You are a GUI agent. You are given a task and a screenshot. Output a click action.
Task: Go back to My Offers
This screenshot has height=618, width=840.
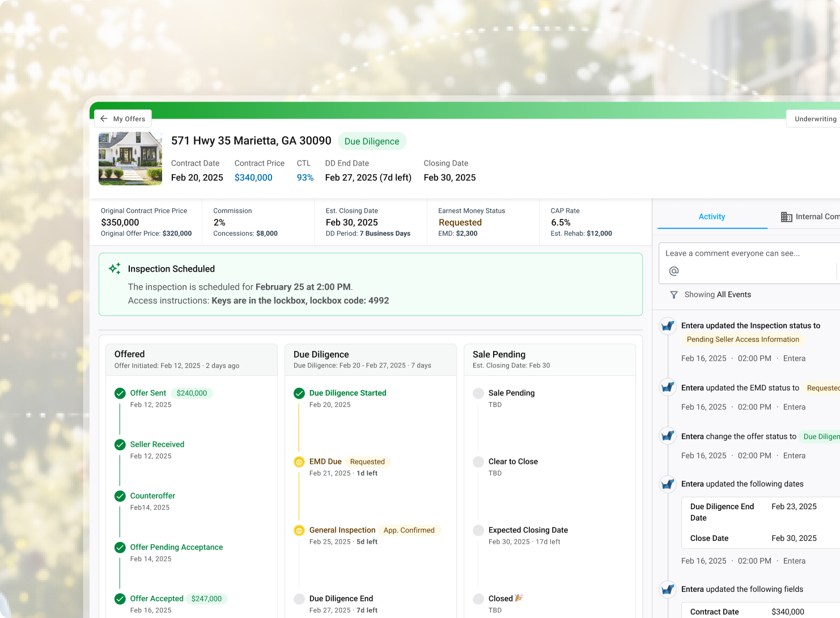tap(123, 119)
